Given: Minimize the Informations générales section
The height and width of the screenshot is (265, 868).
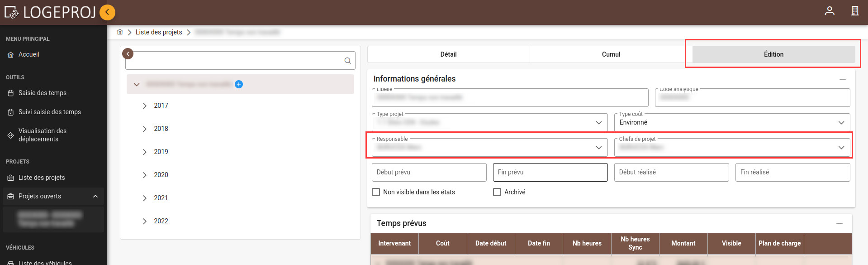Looking at the screenshot, I should click(x=842, y=79).
